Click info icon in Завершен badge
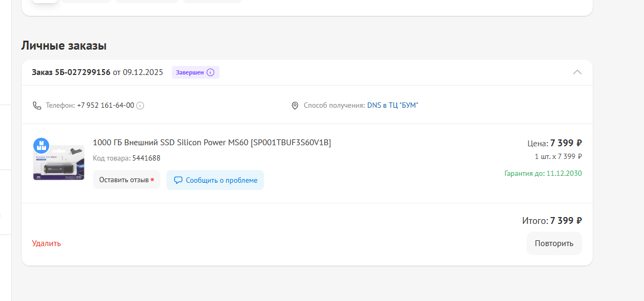 coord(210,72)
